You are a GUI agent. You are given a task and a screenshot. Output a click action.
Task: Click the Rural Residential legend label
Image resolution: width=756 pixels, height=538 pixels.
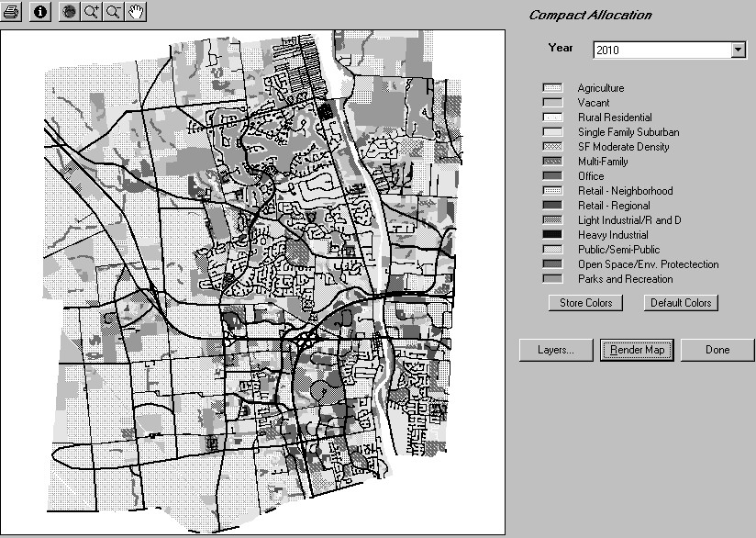pyautogui.click(x=615, y=118)
